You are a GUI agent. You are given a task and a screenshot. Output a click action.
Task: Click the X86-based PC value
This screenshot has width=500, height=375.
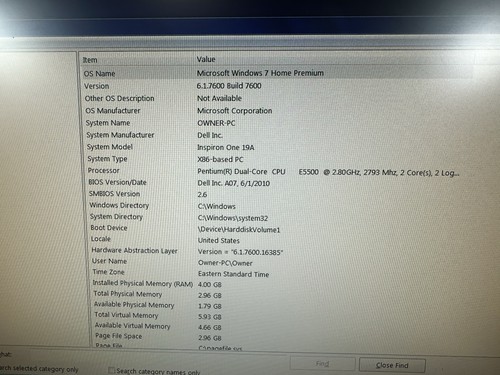tap(220, 159)
